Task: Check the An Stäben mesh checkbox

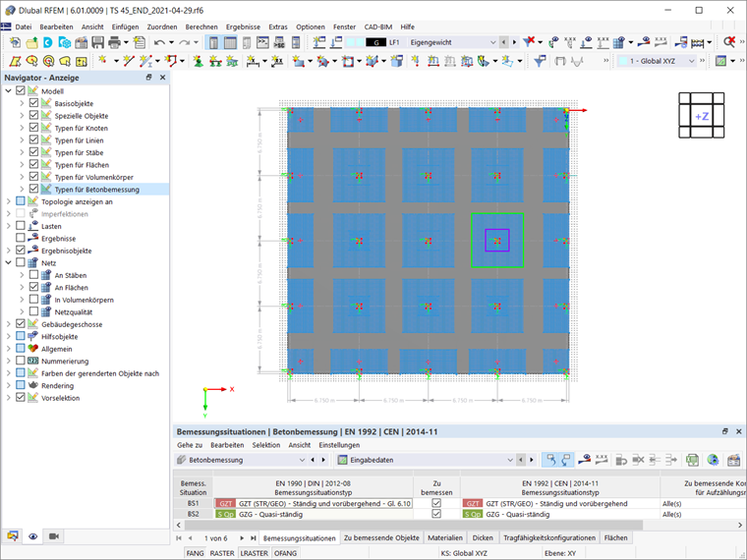Action: point(33,275)
